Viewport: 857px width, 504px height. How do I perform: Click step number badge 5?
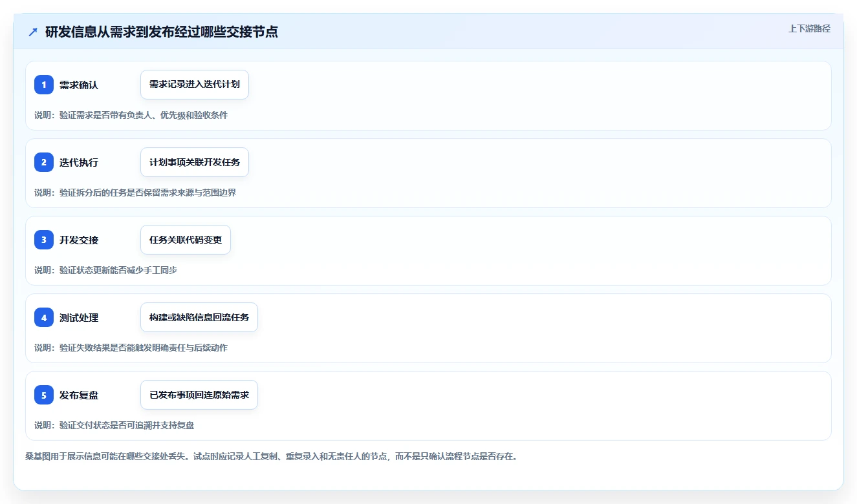(x=44, y=395)
